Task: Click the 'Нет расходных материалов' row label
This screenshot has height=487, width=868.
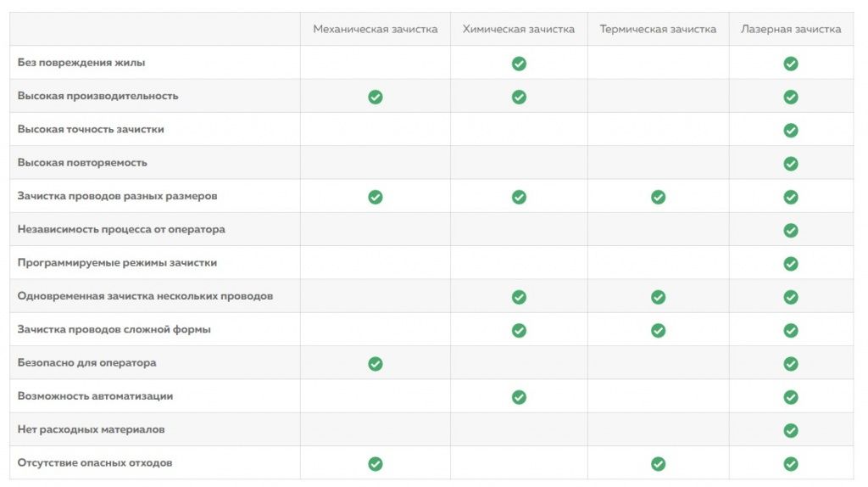Action: click(91, 429)
